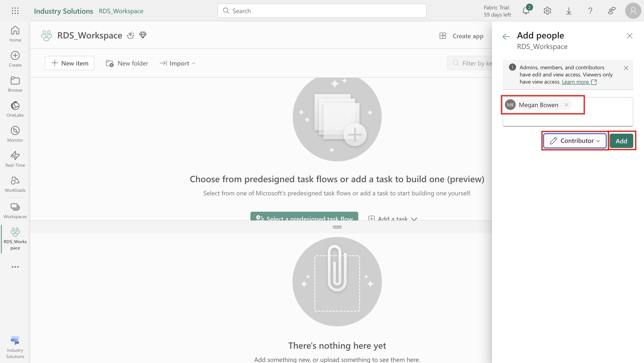Viewport: 644px width, 363px height.
Task: Open the settings gear
Action: (547, 11)
